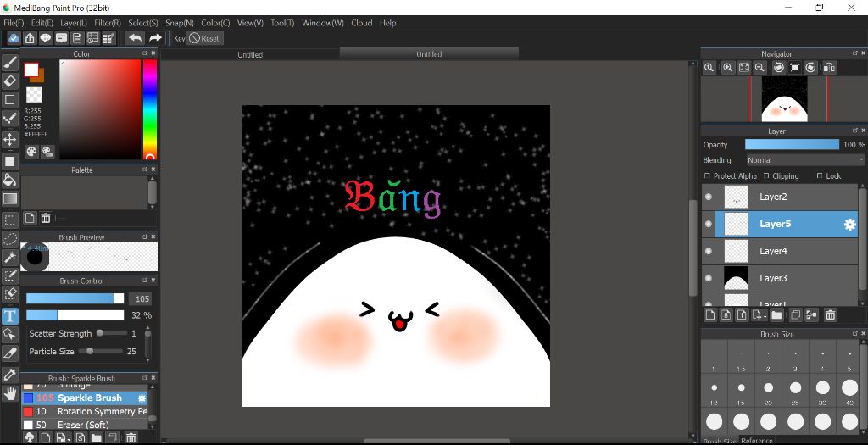Switch to the Reference tab
This screenshot has width=868, height=445.
pyautogui.click(x=757, y=441)
